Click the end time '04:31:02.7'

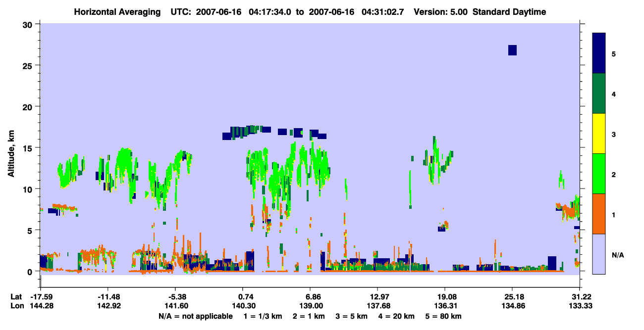(x=382, y=12)
